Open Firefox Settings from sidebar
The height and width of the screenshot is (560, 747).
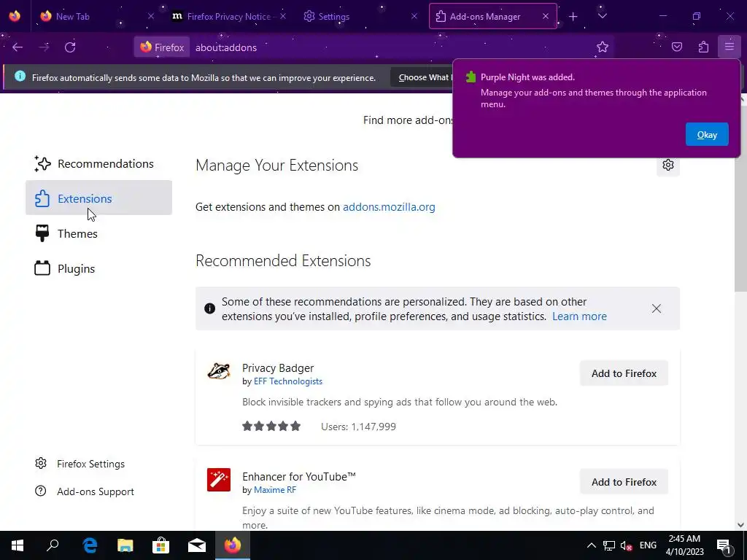(80, 463)
